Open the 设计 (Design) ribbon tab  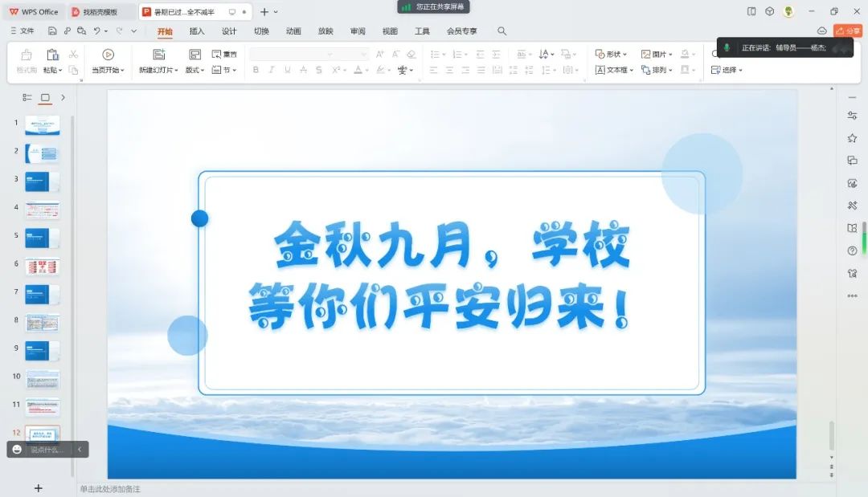point(228,31)
